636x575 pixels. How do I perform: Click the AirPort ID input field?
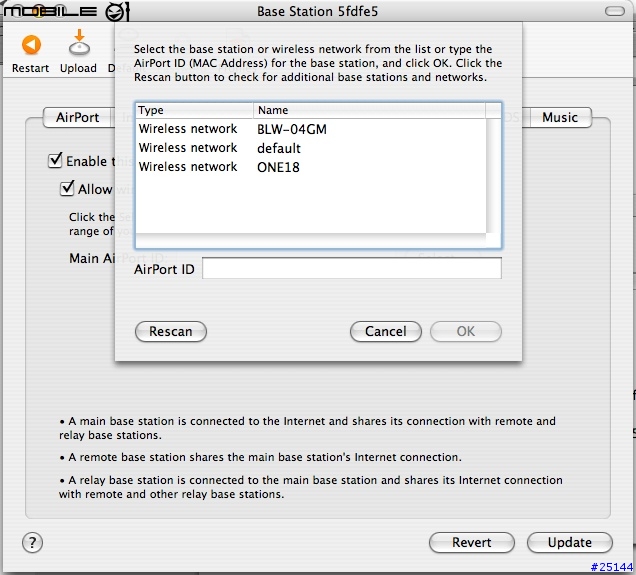click(x=352, y=268)
